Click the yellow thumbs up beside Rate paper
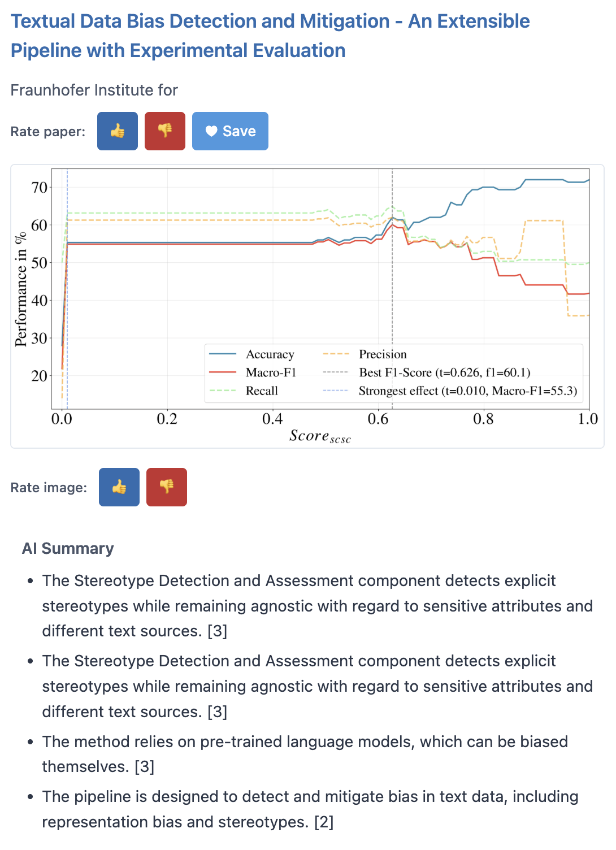The image size is (616, 850). pos(117,131)
